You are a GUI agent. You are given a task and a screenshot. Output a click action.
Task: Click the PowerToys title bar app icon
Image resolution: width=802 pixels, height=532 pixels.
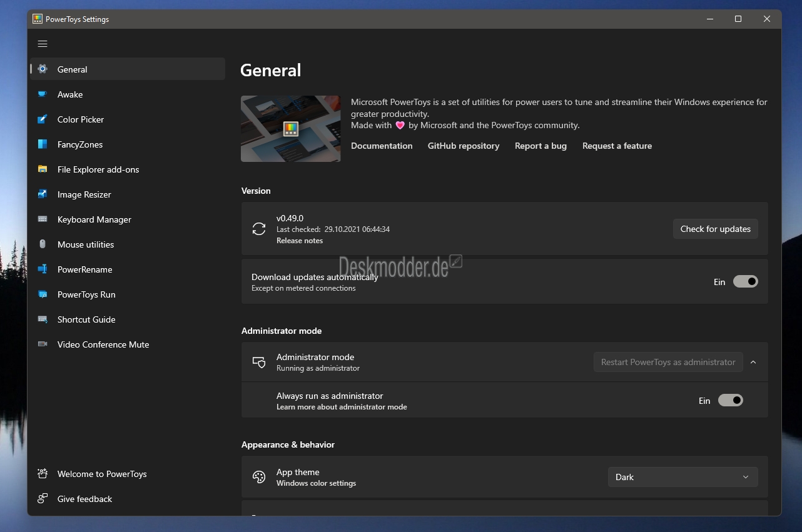38,19
